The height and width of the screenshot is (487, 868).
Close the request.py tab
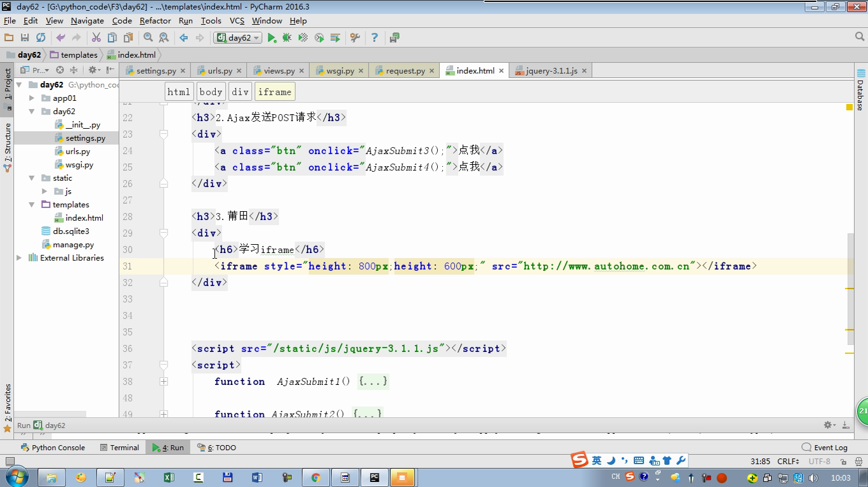[431, 71]
